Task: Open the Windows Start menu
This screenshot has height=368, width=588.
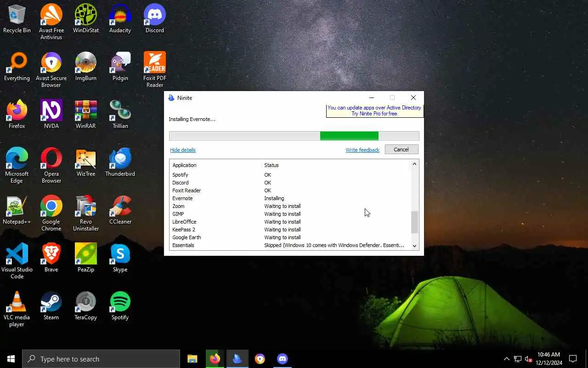Action: [11, 359]
